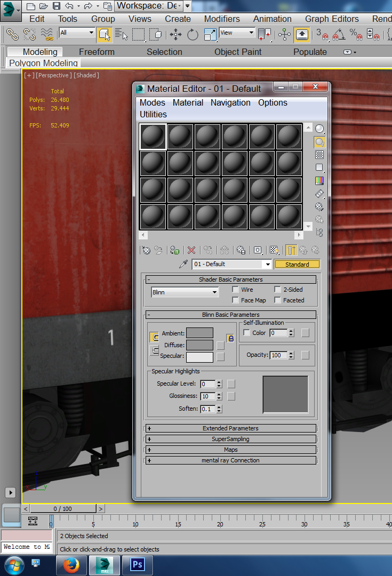Click the Specular color swatch

coord(199,357)
